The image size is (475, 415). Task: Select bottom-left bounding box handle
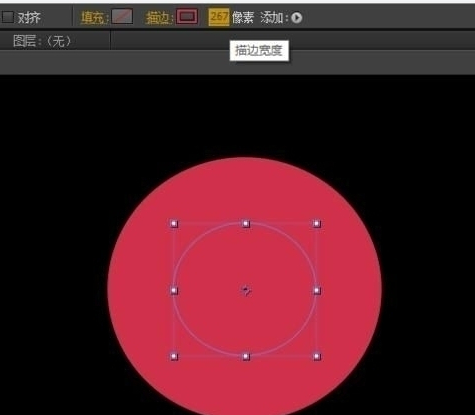[x=174, y=357]
